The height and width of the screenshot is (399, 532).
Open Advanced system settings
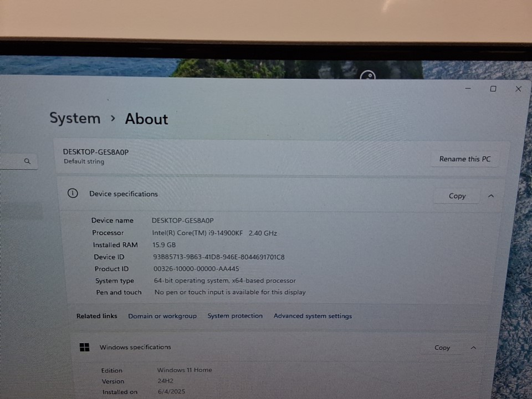tap(313, 316)
